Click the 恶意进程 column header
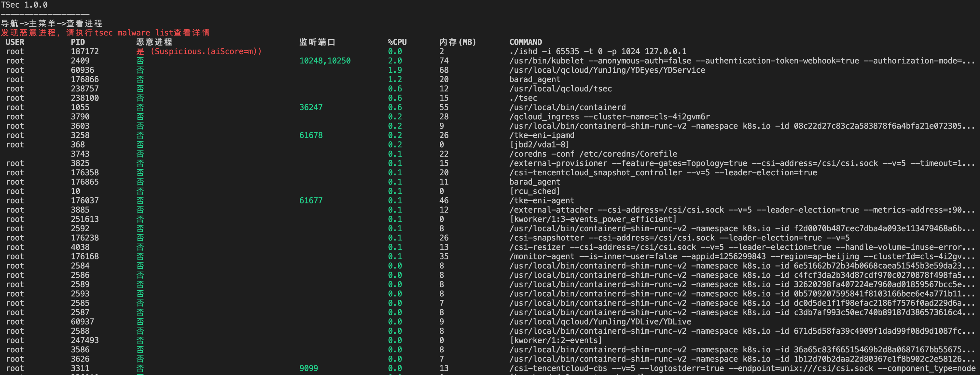 point(154,42)
